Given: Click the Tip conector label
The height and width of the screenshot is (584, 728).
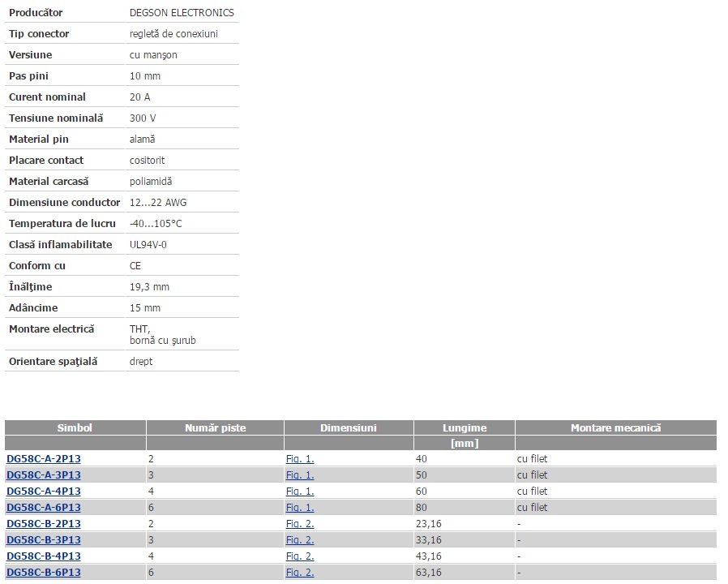Looking at the screenshot, I should click(39, 34).
